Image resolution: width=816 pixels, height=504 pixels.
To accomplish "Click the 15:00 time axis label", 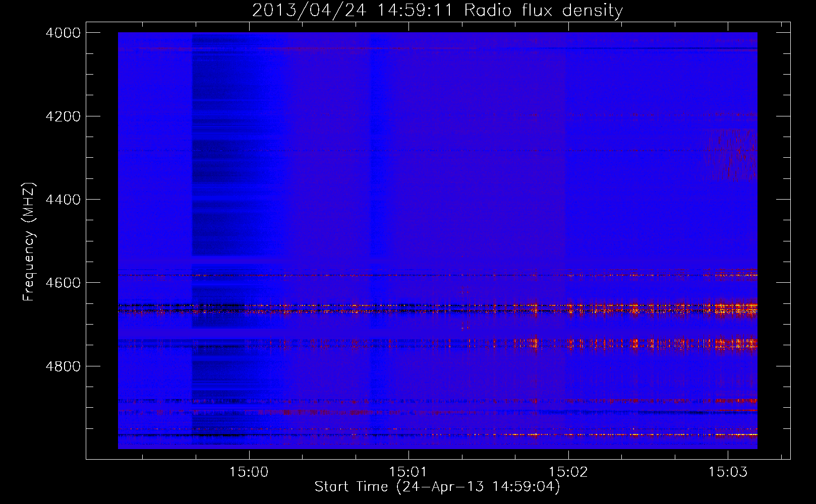I will pyautogui.click(x=249, y=472).
